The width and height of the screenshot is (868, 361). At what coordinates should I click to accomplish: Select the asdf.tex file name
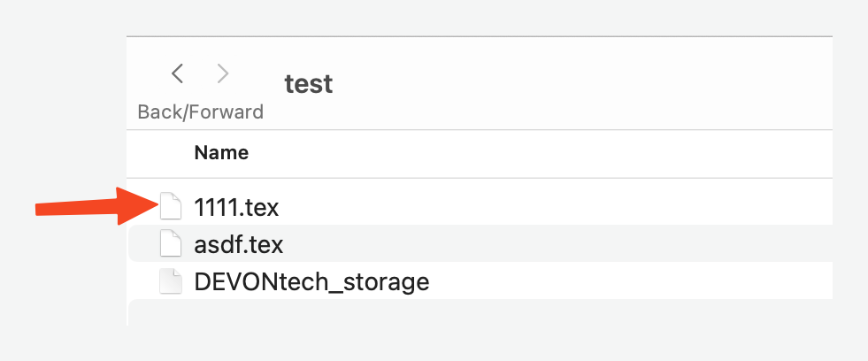pos(238,244)
